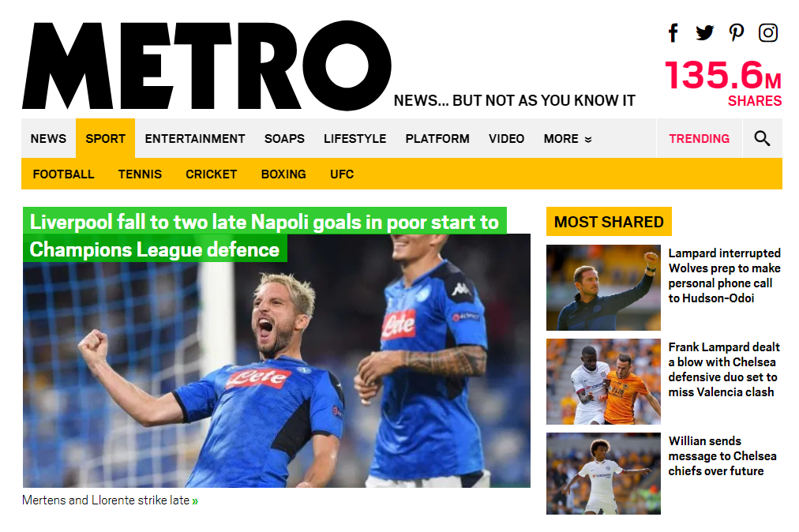Expand the MORE menu chevron

(x=588, y=139)
